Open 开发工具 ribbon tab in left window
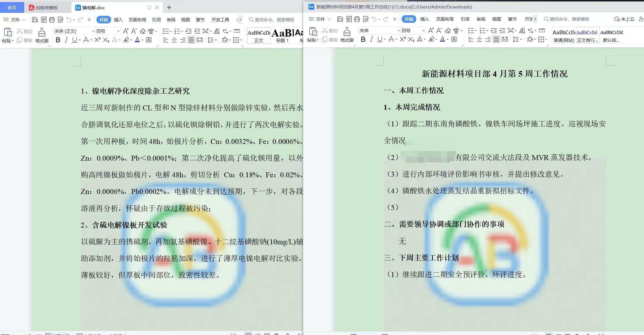644x335 pixels. coord(220,20)
